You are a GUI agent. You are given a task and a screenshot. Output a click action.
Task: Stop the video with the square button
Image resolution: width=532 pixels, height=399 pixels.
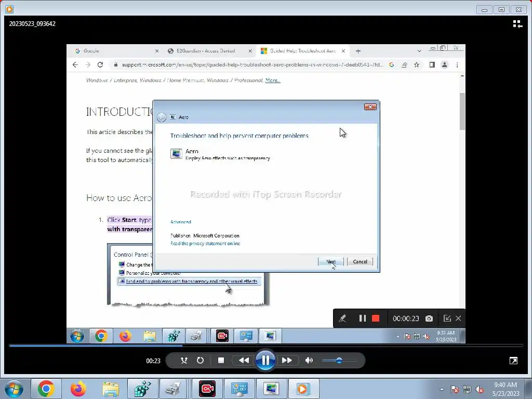coord(221,361)
